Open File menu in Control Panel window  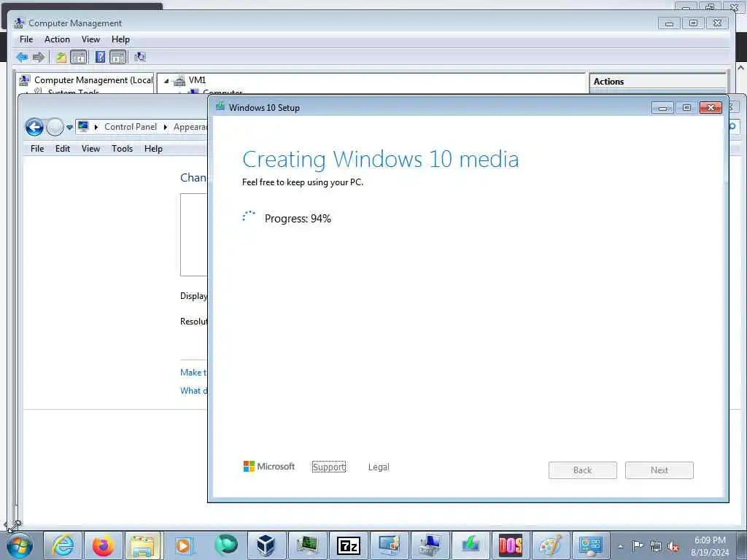coord(37,149)
